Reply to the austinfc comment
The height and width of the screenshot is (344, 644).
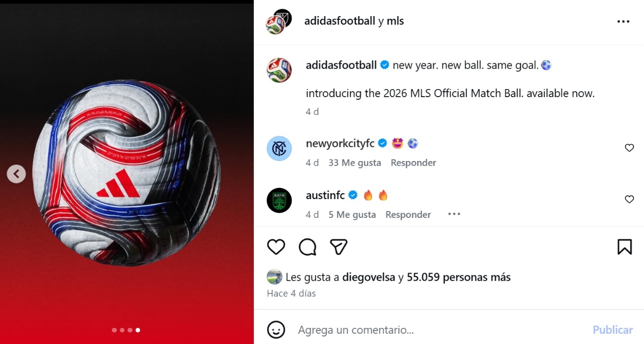pyautogui.click(x=408, y=215)
